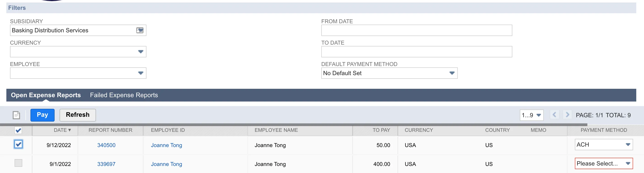Open the Subsidiary list popup icon
644x173 pixels.
click(140, 30)
